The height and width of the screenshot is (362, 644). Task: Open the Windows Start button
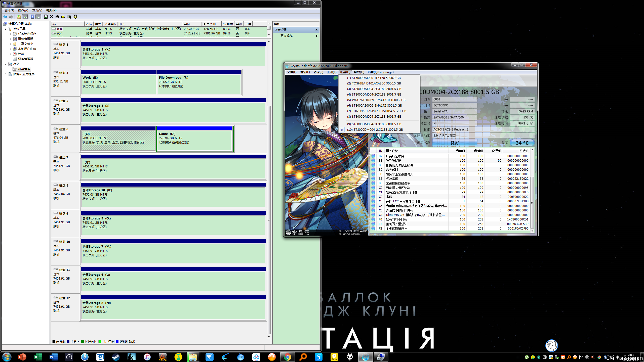coord(7,357)
